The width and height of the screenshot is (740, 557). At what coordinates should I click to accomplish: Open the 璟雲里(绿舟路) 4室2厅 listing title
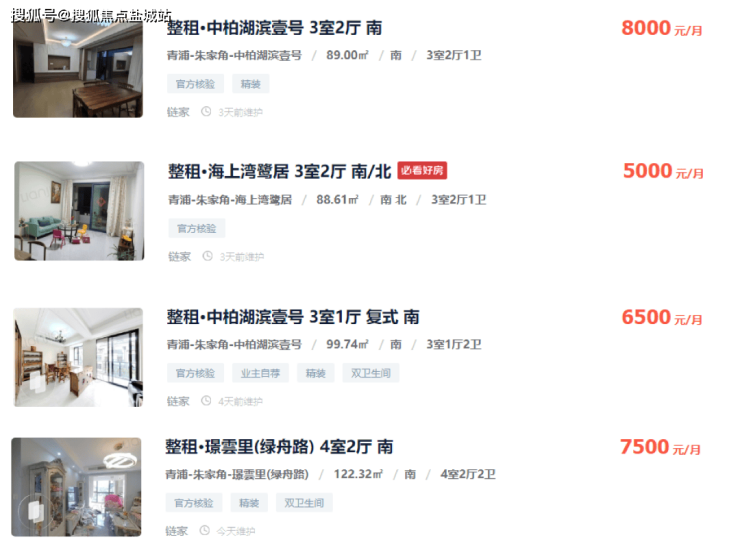coord(279,447)
